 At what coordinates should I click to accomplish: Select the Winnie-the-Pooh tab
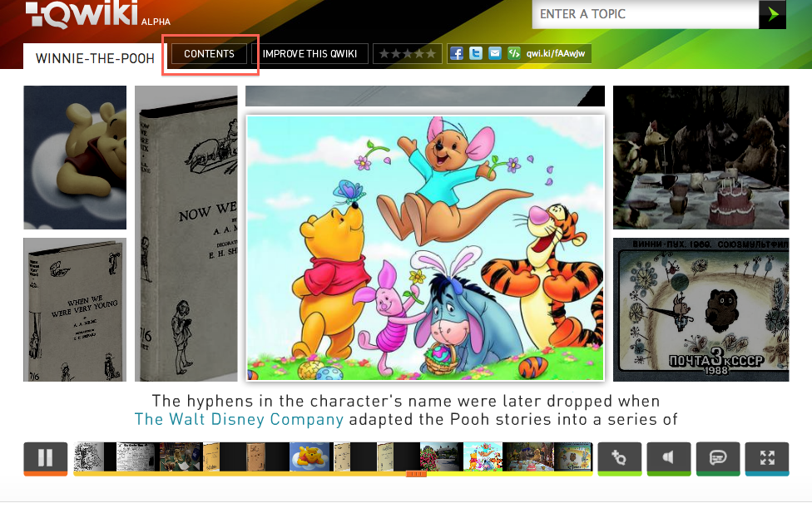click(x=95, y=58)
